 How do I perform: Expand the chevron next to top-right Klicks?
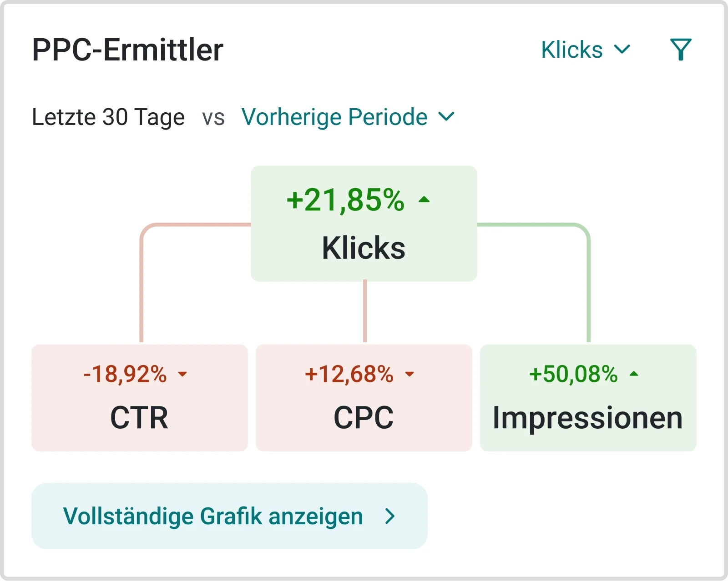(622, 49)
